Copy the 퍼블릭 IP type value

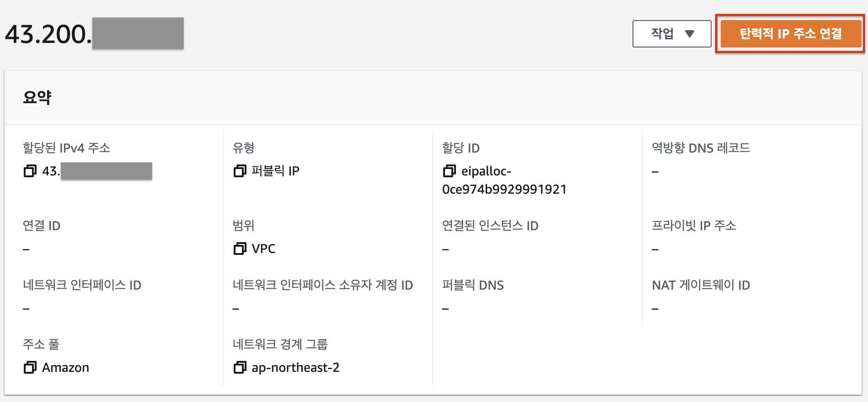click(240, 171)
